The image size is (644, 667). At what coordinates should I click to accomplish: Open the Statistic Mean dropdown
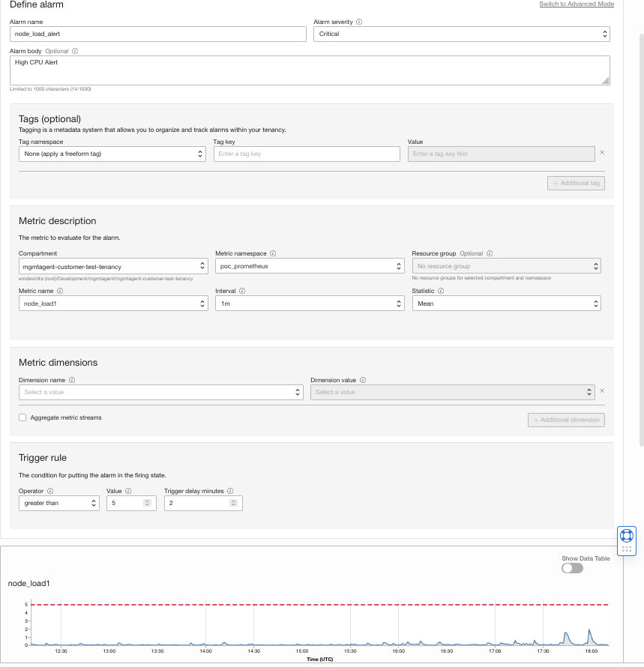[x=506, y=304]
